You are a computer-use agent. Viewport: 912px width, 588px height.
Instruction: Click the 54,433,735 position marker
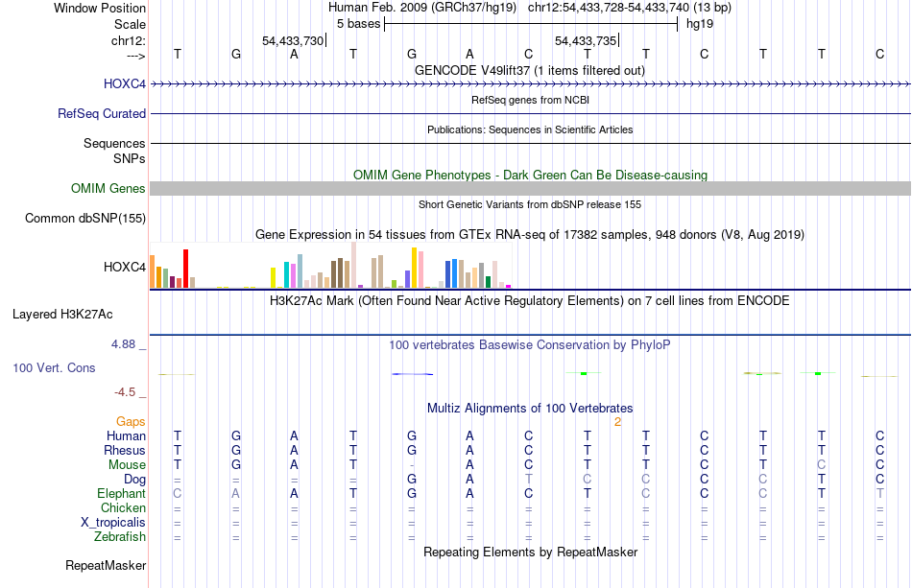point(587,40)
